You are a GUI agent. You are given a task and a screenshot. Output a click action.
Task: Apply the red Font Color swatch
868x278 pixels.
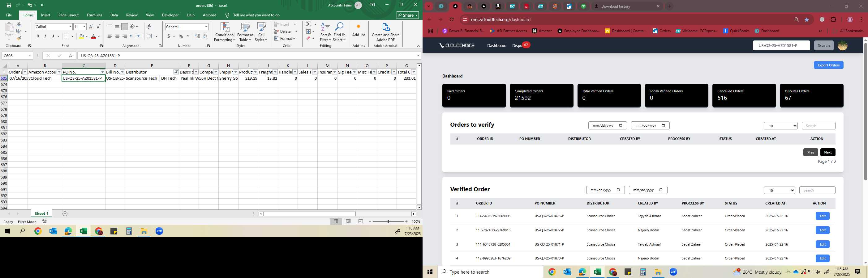click(x=94, y=36)
